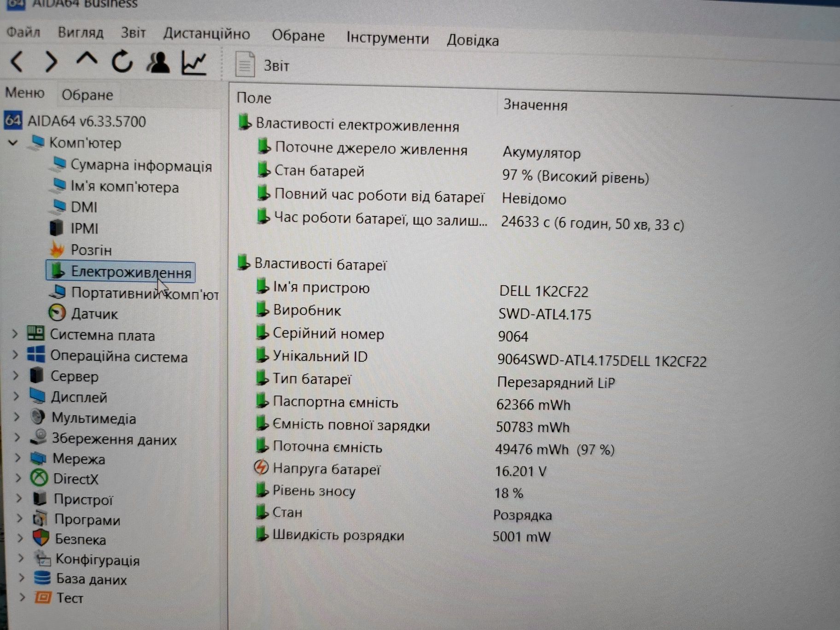Image resolution: width=840 pixels, height=630 pixels.
Task: Click the Операційна система Windows icon
Action: click(x=36, y=354)
